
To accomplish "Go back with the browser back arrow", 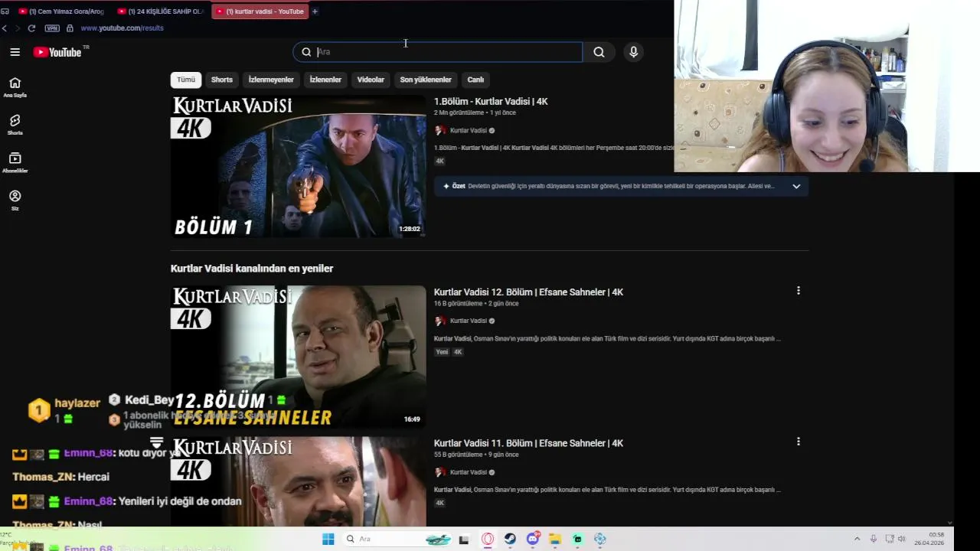I will (5, 28).
